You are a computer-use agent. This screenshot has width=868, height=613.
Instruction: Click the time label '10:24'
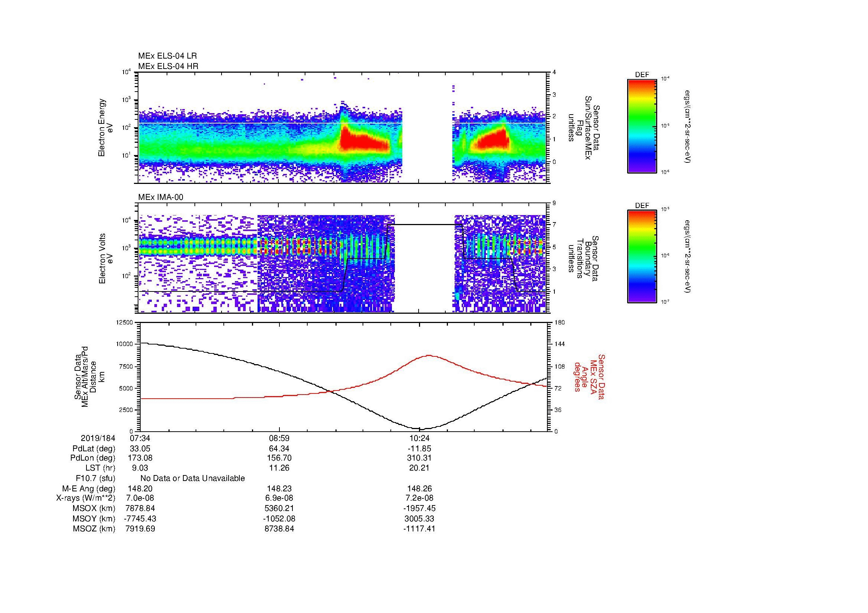point(419,438)
